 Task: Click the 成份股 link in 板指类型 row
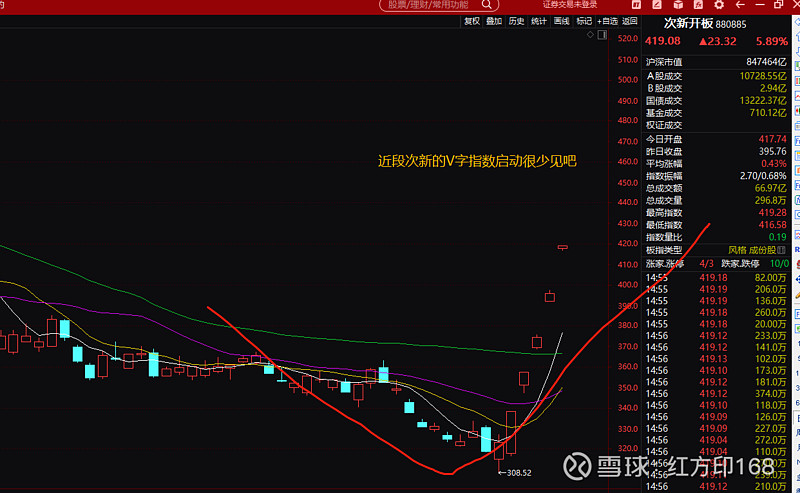pos(762,250)
